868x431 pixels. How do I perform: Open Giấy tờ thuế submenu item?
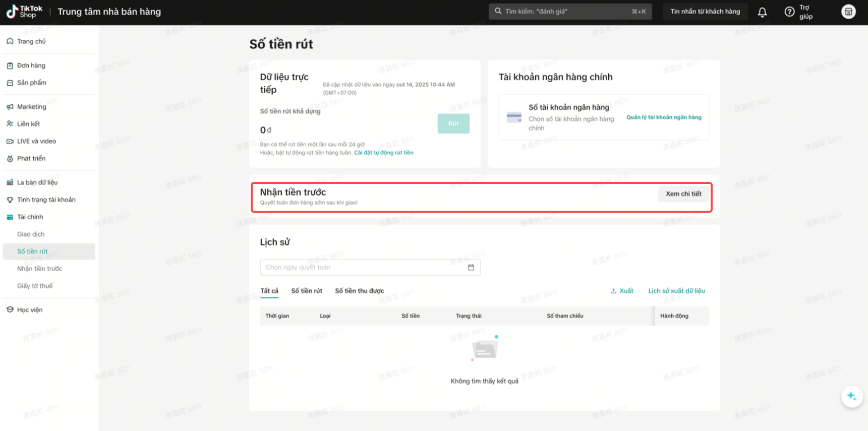(35, 286)
